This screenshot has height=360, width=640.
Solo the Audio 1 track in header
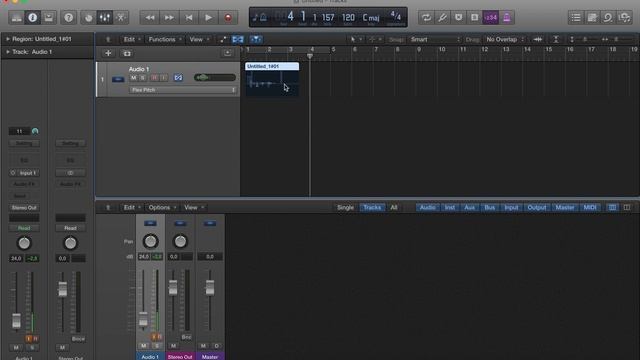pos(142,78)
